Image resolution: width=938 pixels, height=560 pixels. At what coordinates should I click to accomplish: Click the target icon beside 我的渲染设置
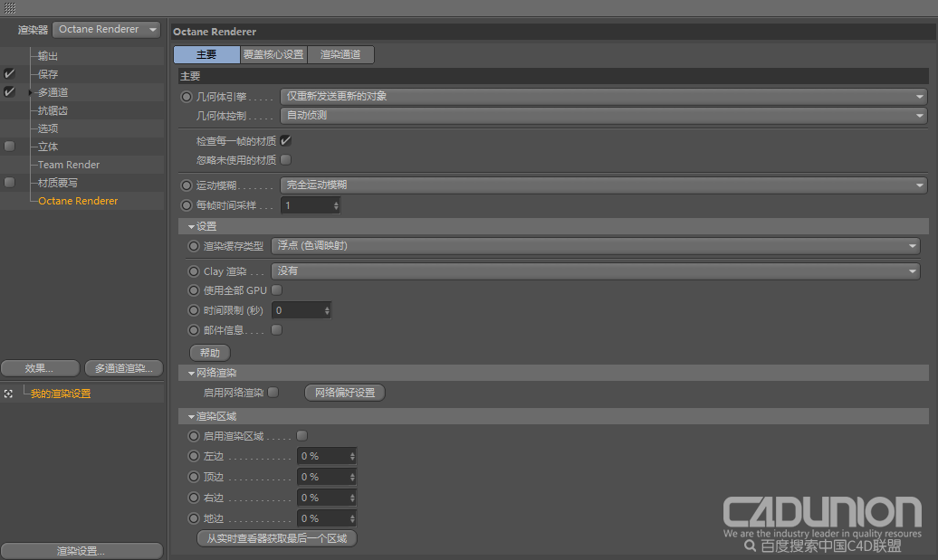pyautogui.click(x=8, y=394)
